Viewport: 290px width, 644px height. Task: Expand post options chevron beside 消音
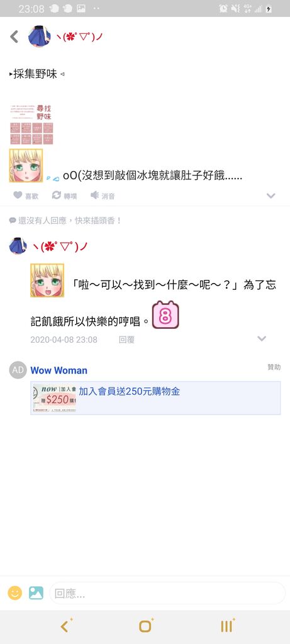(270, 196)
